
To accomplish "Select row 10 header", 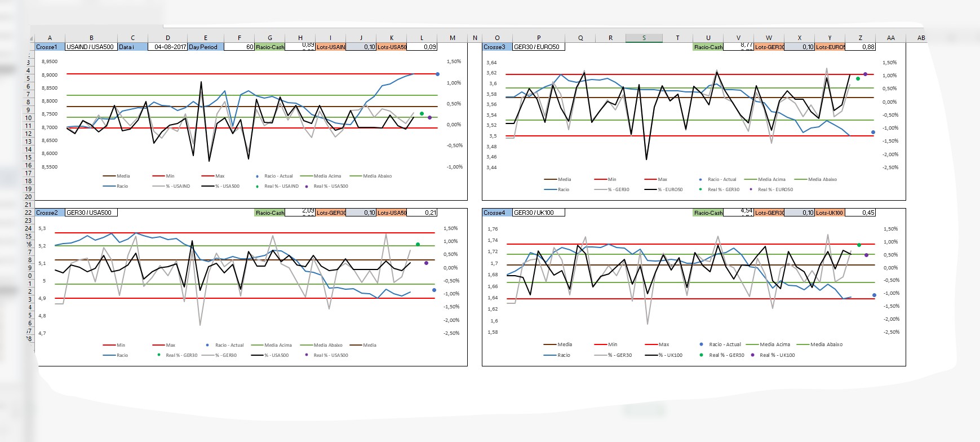I will tap(29, 118).
